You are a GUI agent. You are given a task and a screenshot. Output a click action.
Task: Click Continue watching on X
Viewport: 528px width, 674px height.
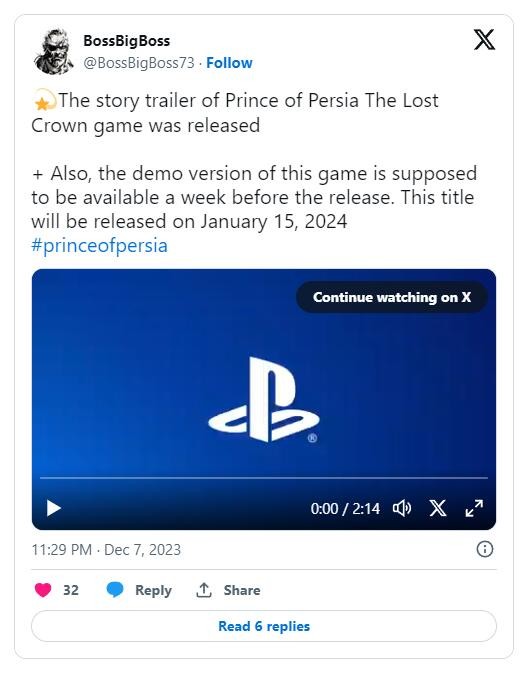coord(392,297)
